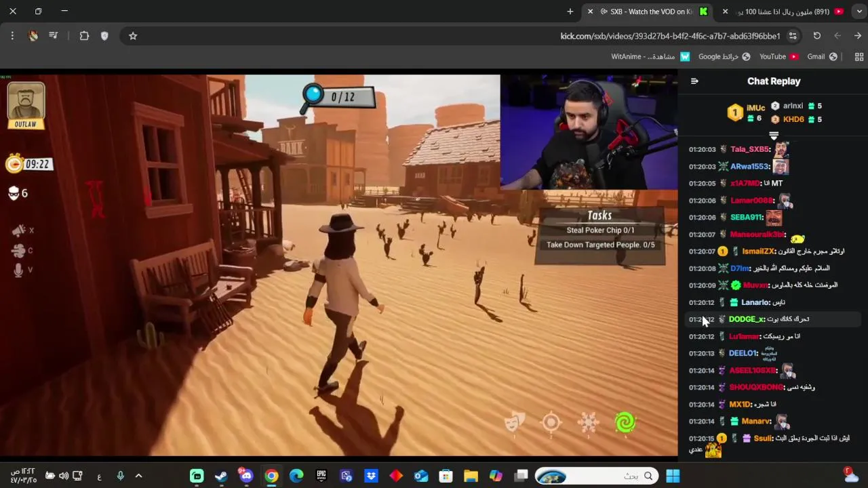Go back to the previous page

point(837,36)
